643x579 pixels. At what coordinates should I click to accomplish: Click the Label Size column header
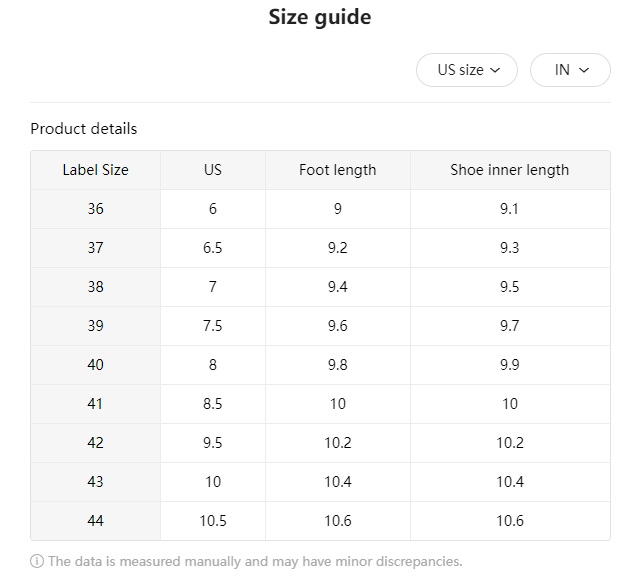pyautogui.click(x=95, y=170)
